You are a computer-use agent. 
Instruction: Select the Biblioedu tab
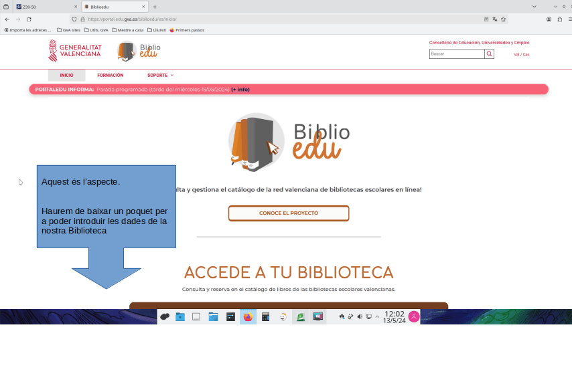point(115,7)
